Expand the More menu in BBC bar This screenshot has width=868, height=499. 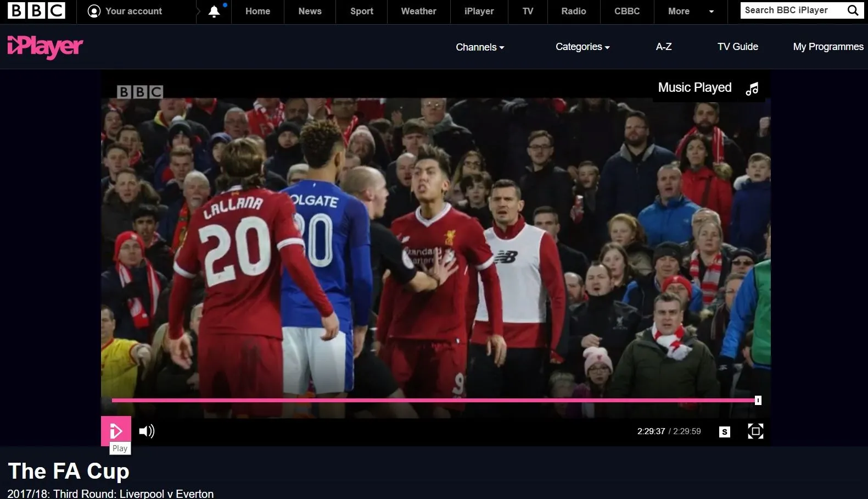click(690, 11)
